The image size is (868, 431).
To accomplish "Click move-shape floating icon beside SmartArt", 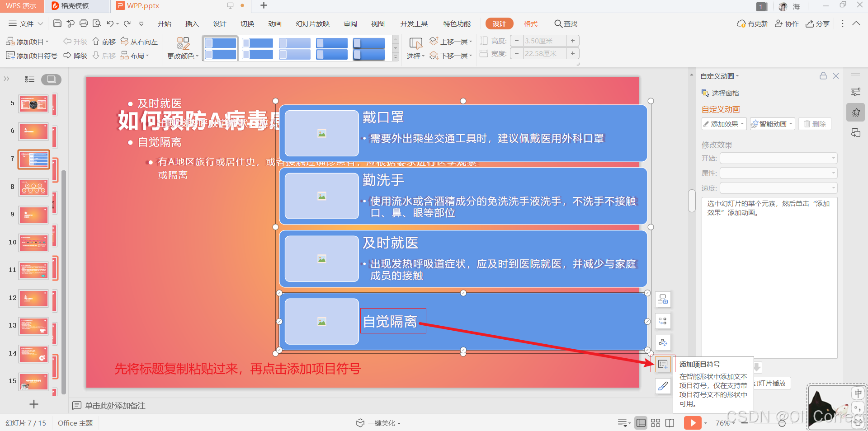I will [x=663, y=342].
